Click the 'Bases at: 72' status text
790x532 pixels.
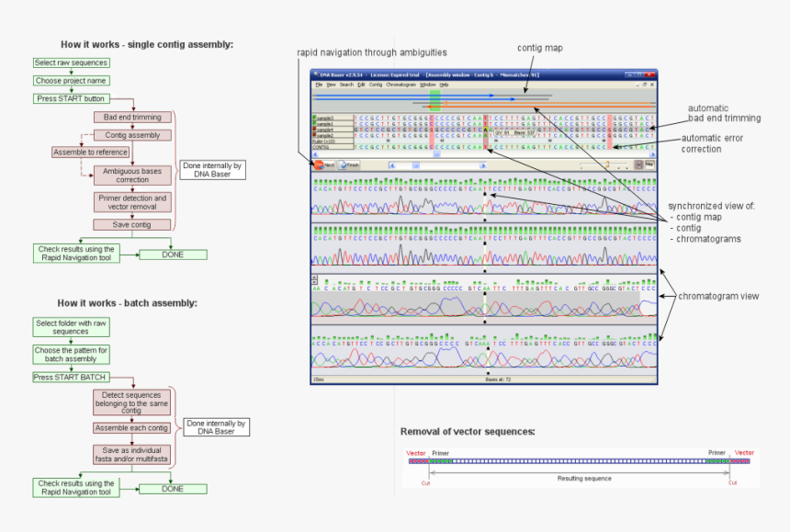(498, 379)
